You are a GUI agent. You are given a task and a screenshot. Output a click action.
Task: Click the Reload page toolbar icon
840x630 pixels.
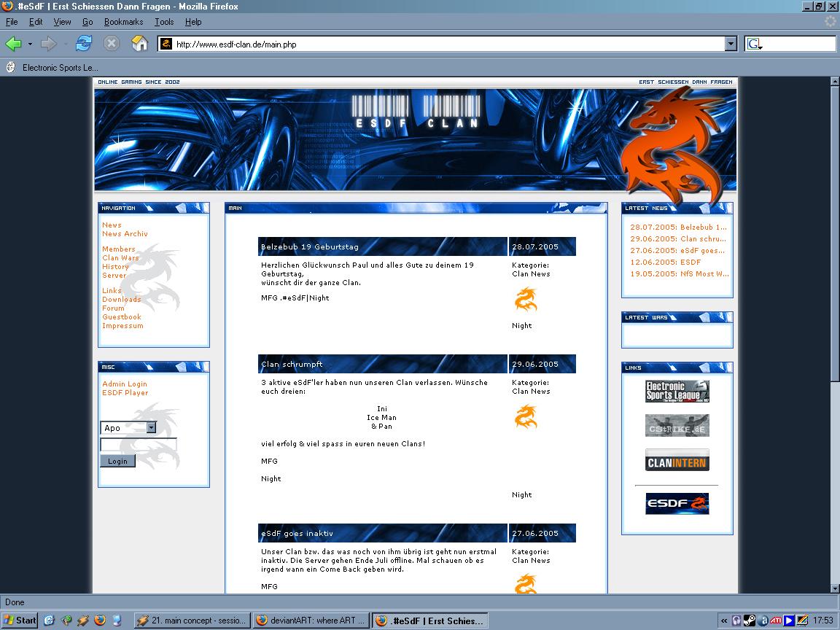click(x=84, y=44)
